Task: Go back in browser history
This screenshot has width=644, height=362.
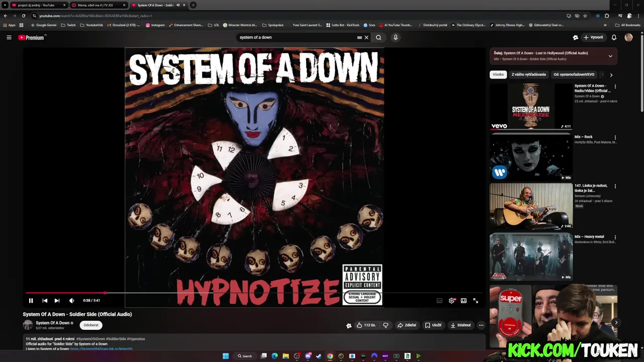Action: click(6, 16)
